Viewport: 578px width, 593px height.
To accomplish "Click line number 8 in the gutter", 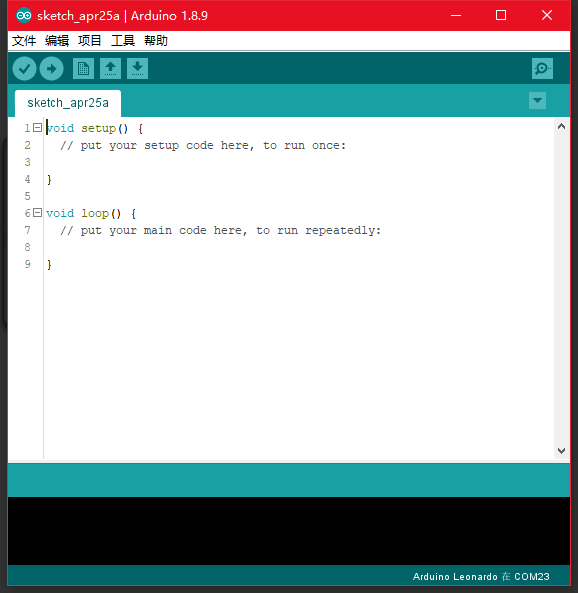I will click(x=28, y=247).
